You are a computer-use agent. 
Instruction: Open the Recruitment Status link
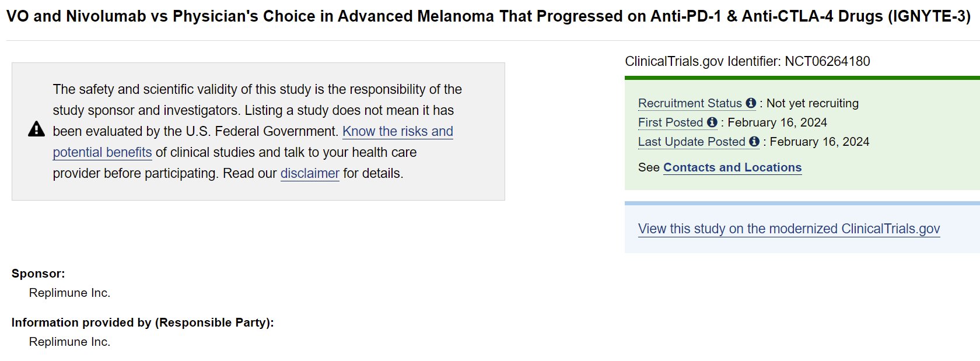tap(690, 103)
